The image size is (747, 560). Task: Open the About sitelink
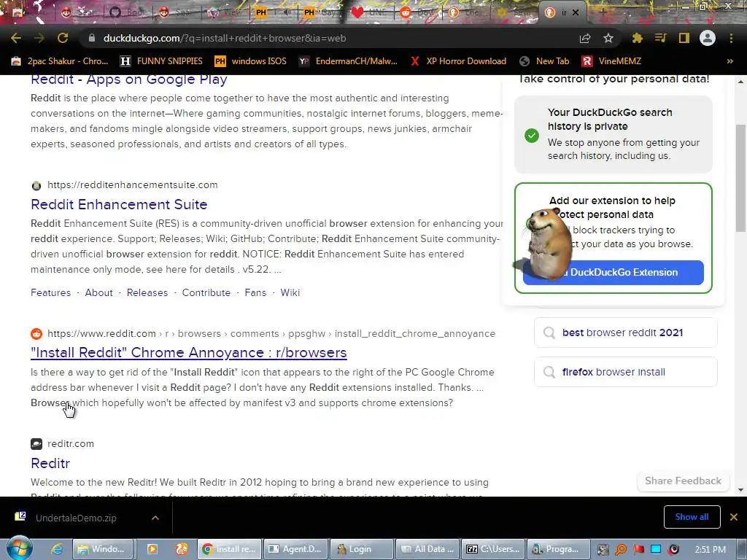point(98,292)
